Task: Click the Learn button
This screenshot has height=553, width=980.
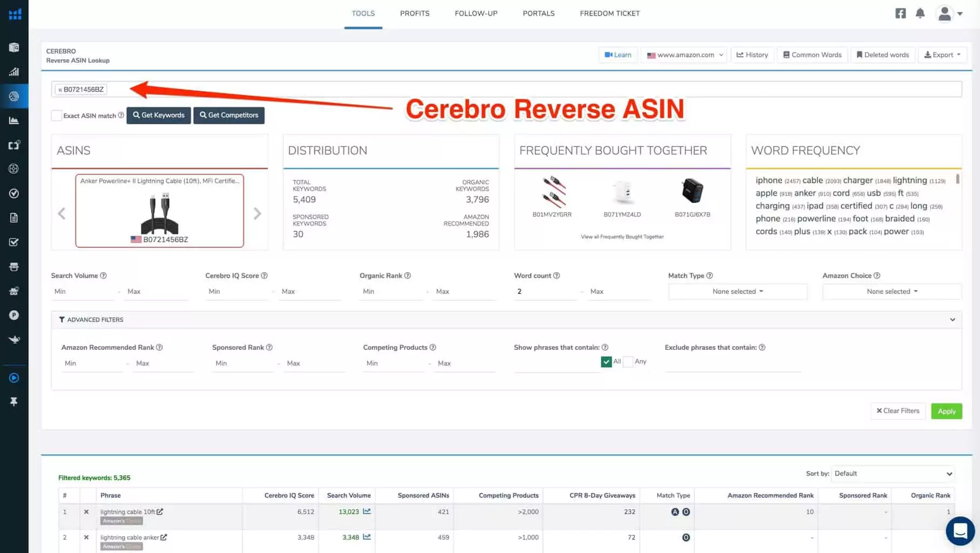Action: point(618,55)
